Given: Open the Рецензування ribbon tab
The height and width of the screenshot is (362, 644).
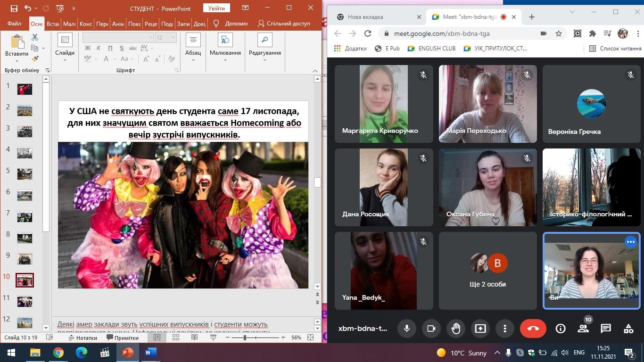Looking at the screenshot, I should pyautogui.click(x=151, y=24).
